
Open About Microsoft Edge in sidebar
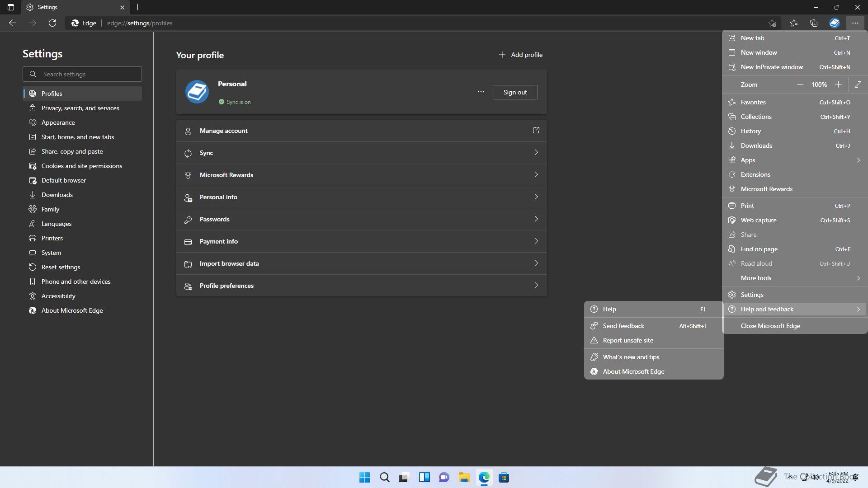82,310
